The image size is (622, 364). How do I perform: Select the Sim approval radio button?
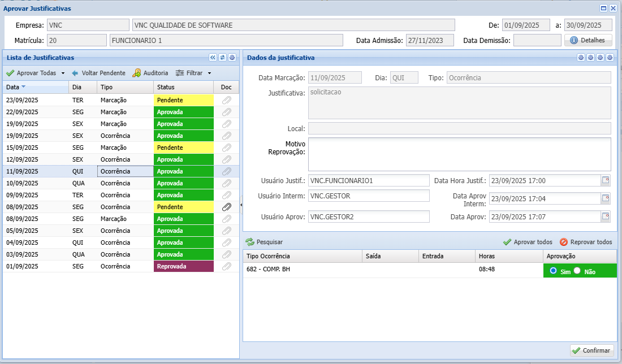tap(554, 270)
